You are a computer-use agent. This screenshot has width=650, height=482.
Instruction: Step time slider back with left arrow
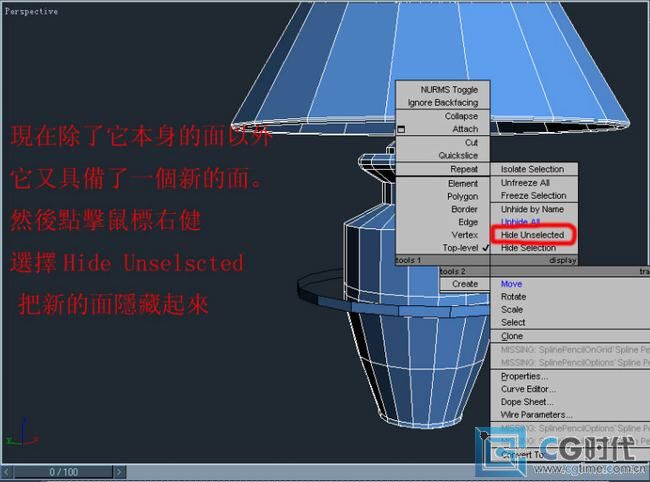pyautogui.click(x=7, y=472)
